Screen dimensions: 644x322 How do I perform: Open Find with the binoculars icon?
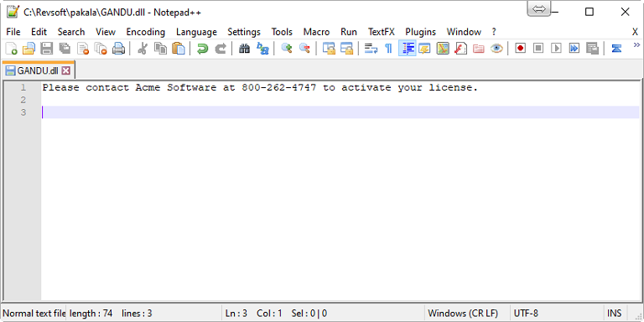coord(244,49)
